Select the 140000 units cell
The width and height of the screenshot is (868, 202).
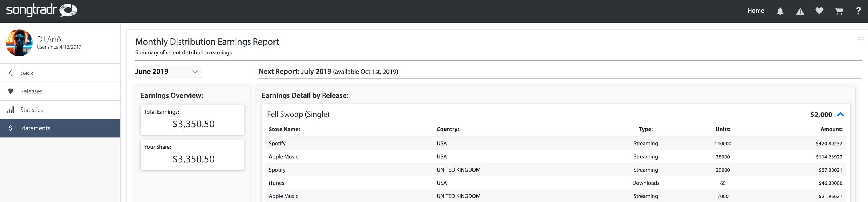(x=723, y=143)
